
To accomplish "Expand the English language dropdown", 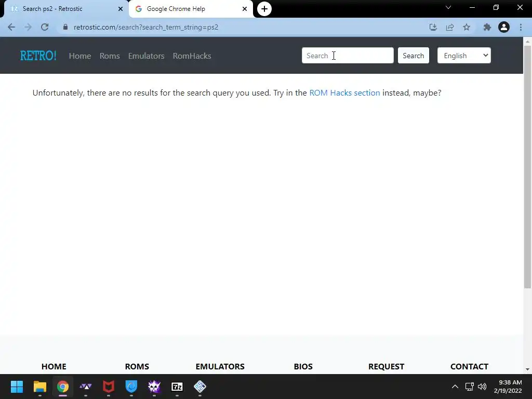I will tap(464, 55).
